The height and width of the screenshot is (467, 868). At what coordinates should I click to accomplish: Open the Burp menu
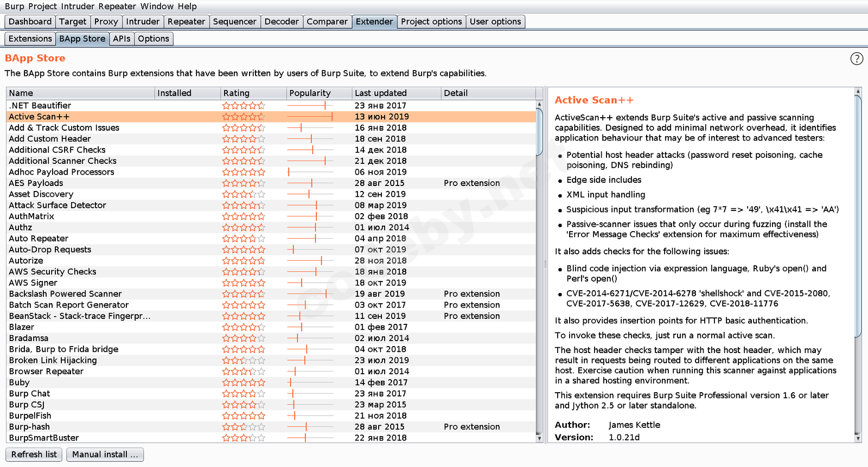(x=15, y=7)
